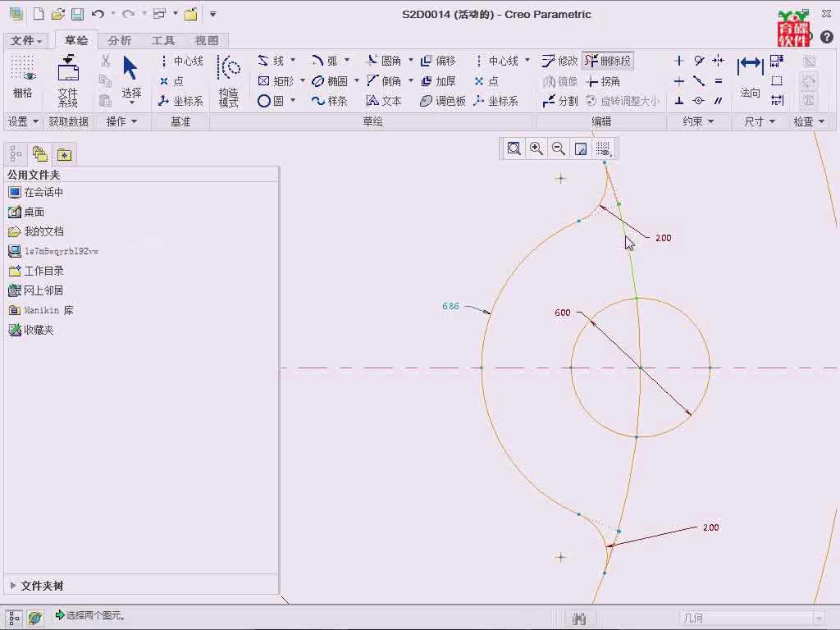
Task: Apply the equal constraint icon
Action: (x=719, y=81)
